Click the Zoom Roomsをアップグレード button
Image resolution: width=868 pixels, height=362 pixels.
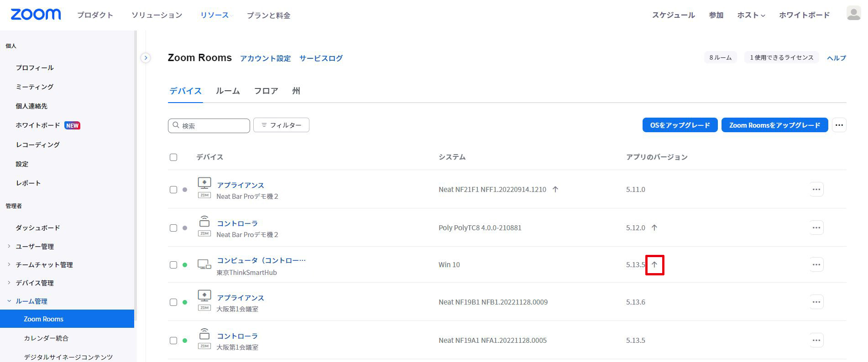775,125
